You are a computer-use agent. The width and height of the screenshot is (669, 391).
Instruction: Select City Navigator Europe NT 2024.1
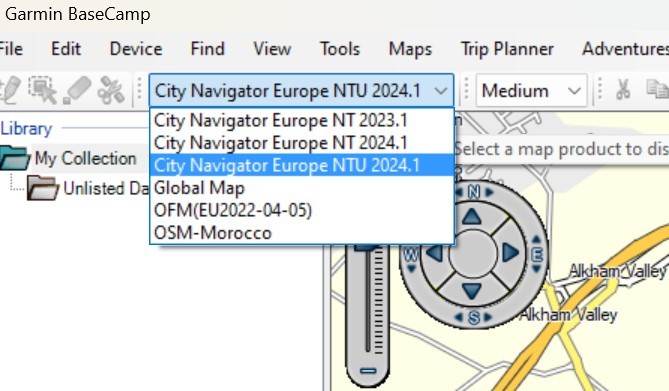pos(302,143)
